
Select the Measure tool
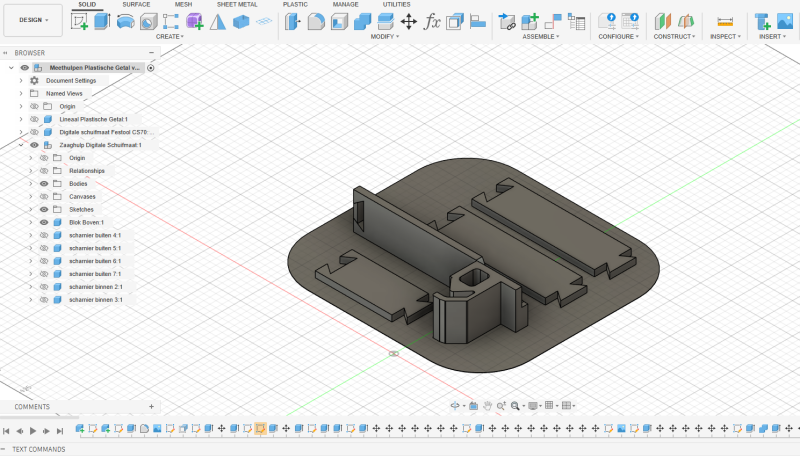[724, 22]
